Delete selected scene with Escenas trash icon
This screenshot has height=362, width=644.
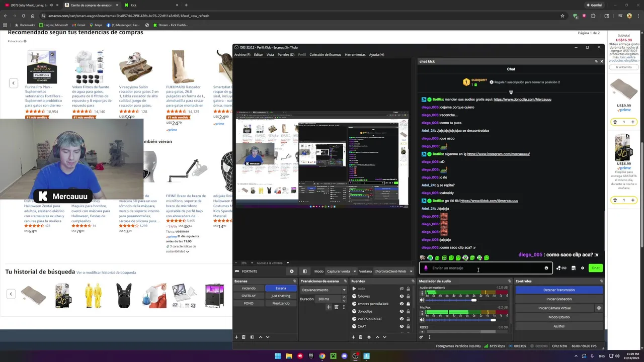coord(244,337)
